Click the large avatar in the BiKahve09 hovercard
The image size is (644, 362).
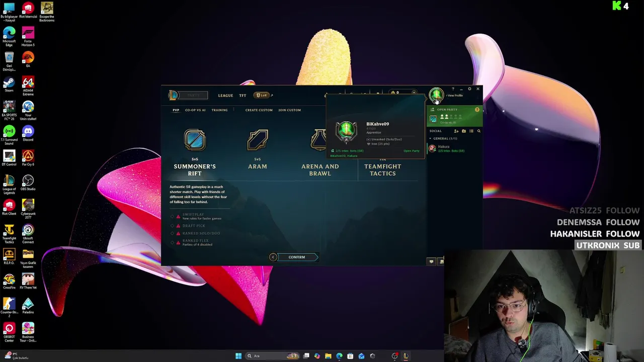click(x=346, y=132)
